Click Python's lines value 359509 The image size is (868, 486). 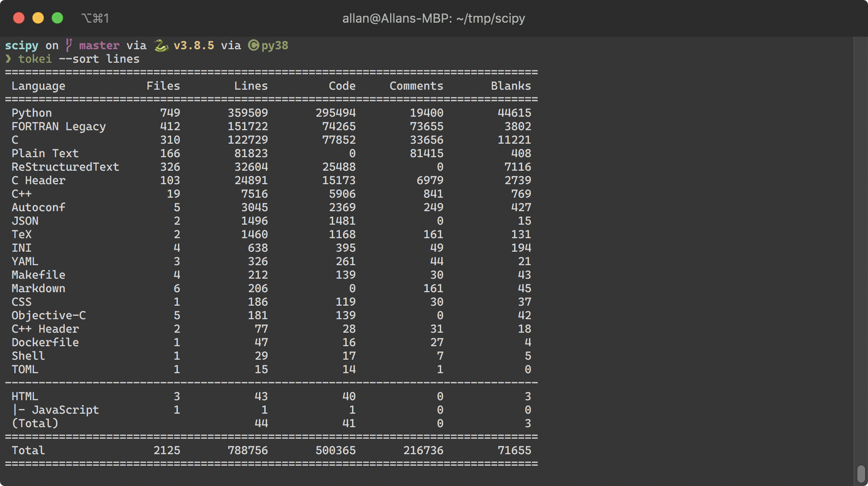[248, 113]
